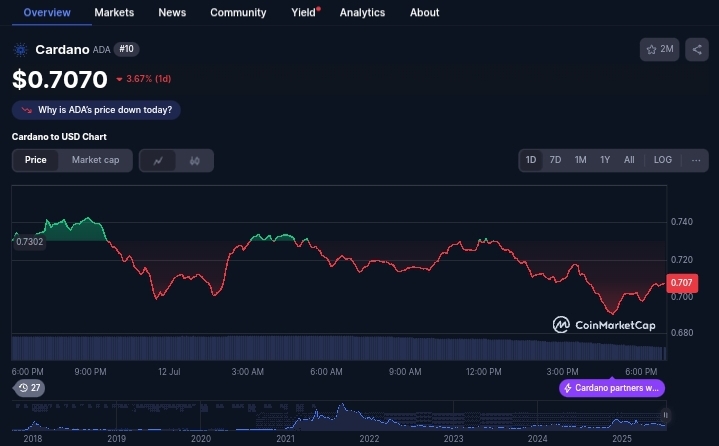The width and height of the screenshot is (719, 446).
Task: Set chart range to 1M
Action: click(x=581, y=160)
